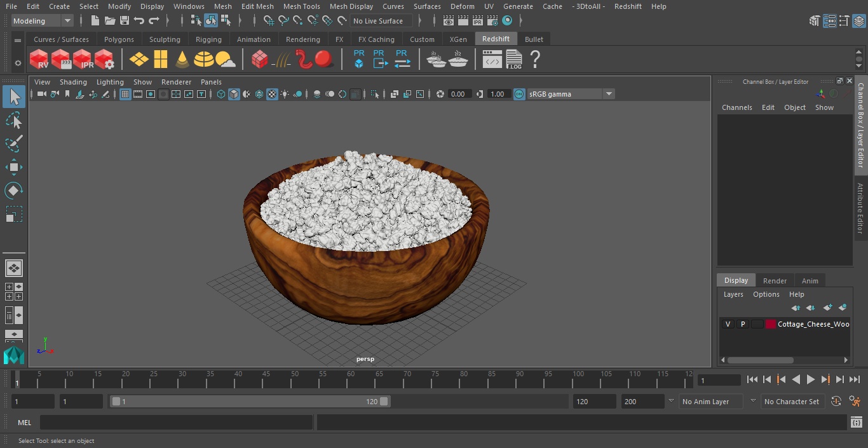Screen dimensions: 868x448
Task: Click the layer list horizontal scrollbar
Action: coord(761,360)
